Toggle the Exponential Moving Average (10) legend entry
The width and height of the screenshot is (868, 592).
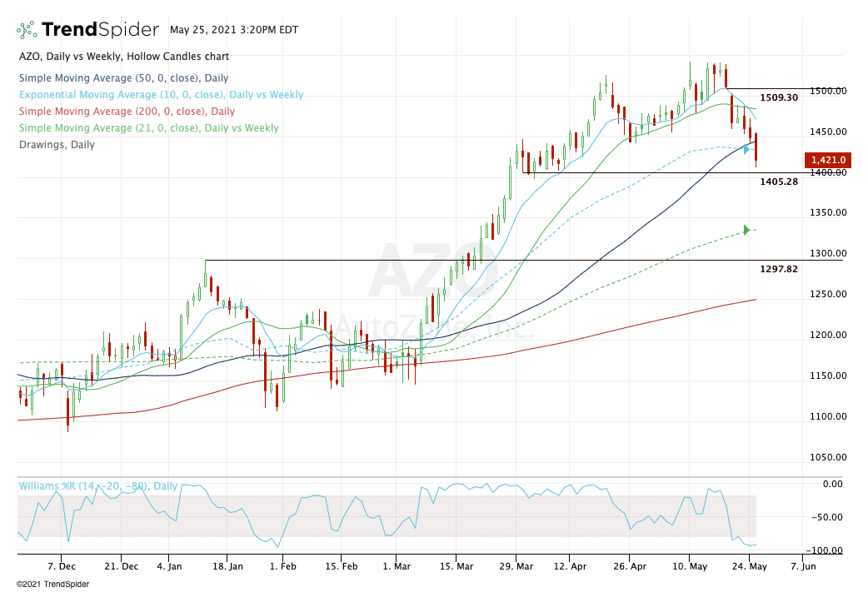click(160, 95)
